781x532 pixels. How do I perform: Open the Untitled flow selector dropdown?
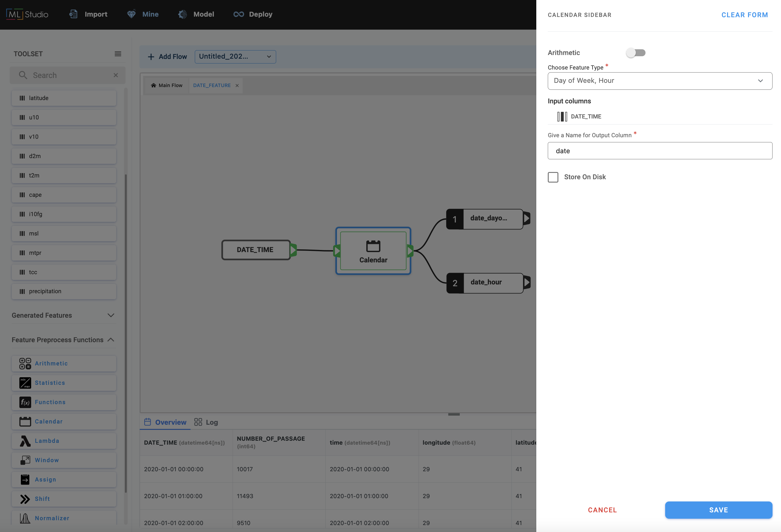(235, 57)
